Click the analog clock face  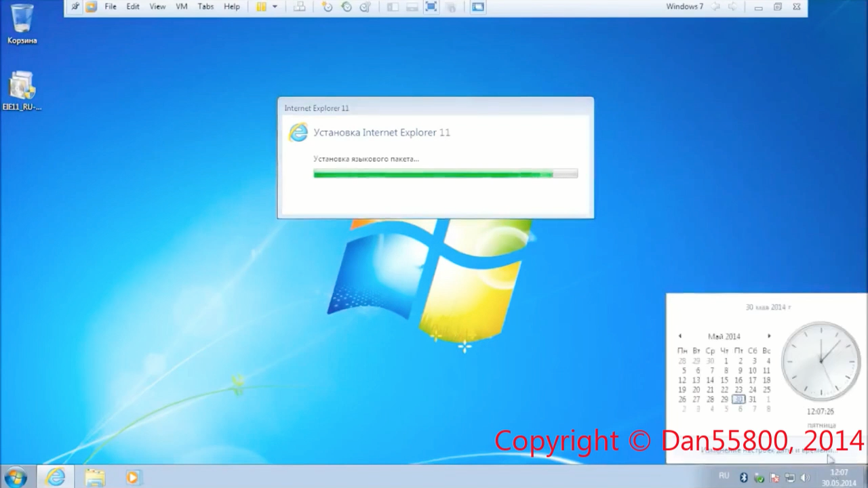821,361
